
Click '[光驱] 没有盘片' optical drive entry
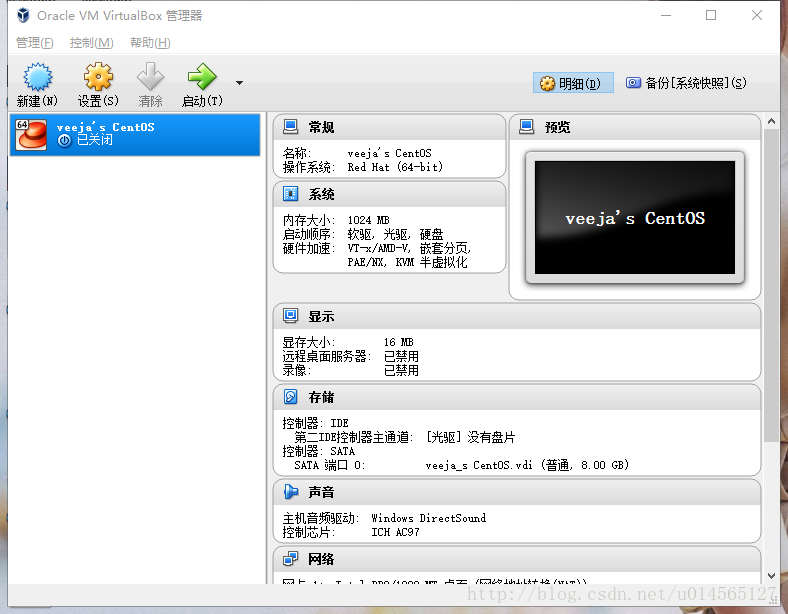[471, 437]
